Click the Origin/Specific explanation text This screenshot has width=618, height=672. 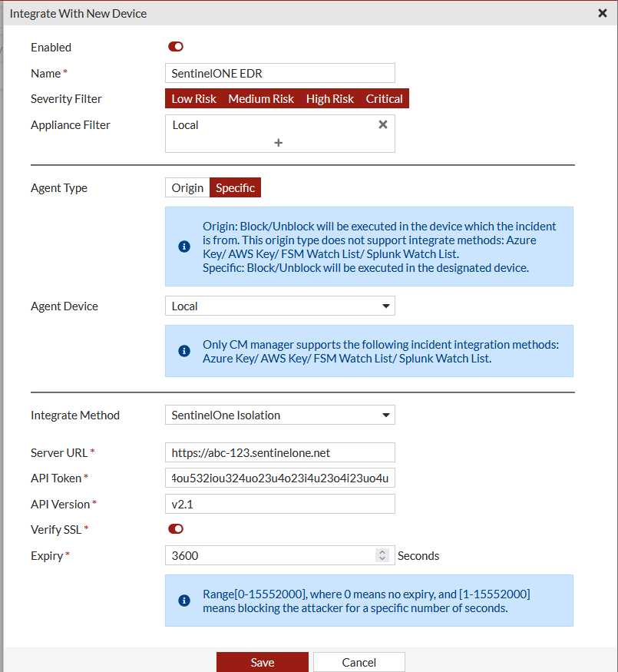(x=379, y=247)
